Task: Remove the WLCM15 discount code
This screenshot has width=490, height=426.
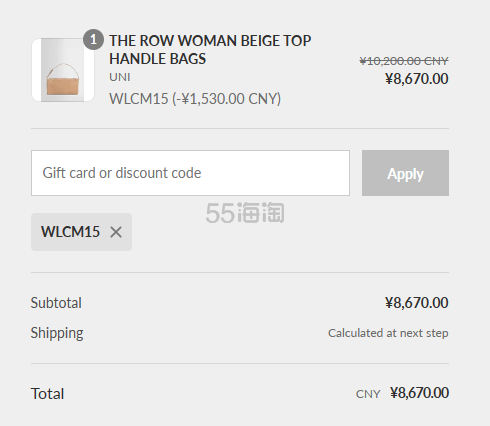Action: pyautogui.click(x=116, y=232)
